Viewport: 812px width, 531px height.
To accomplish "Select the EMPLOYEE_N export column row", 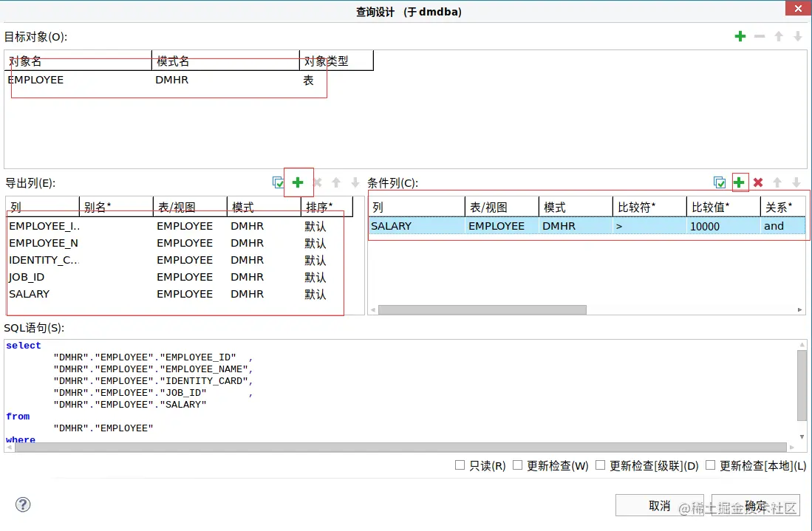I will (x=180, y=243).
